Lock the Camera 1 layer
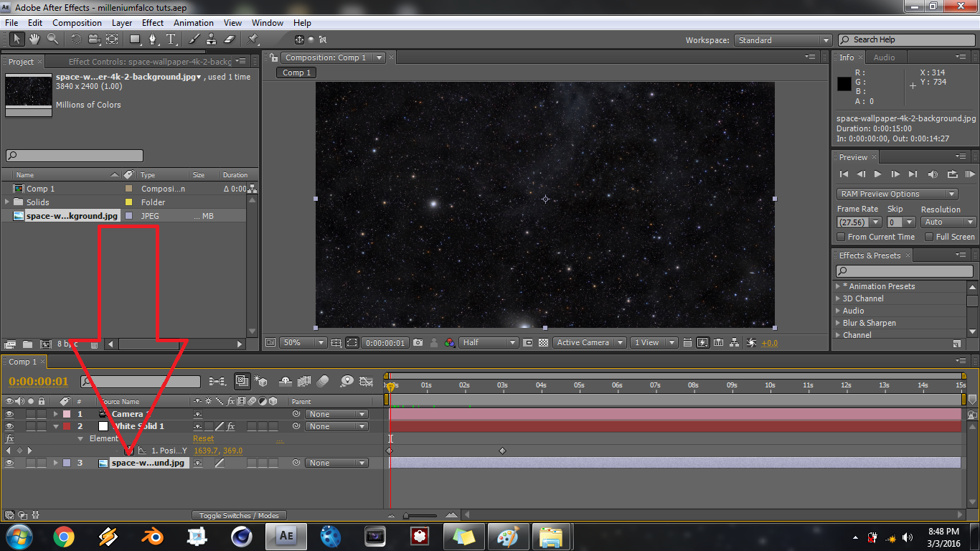Viewport: 980px width, 551px height. click(42, 414)
